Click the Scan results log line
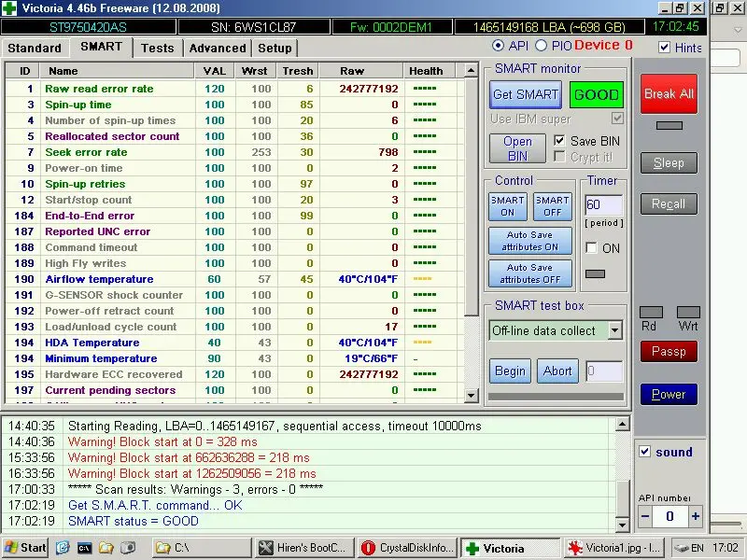The width and height of the screenshot is (747, 560). point(196,489)
